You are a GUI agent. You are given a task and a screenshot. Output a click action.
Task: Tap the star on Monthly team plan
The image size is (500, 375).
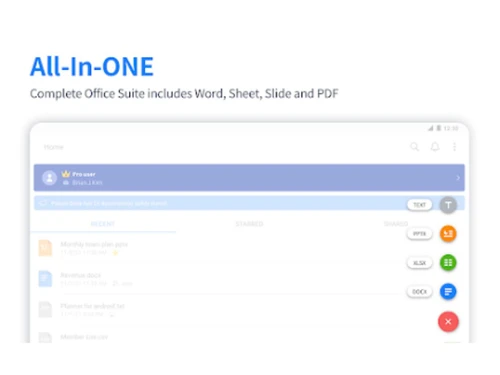pos(116,253)
